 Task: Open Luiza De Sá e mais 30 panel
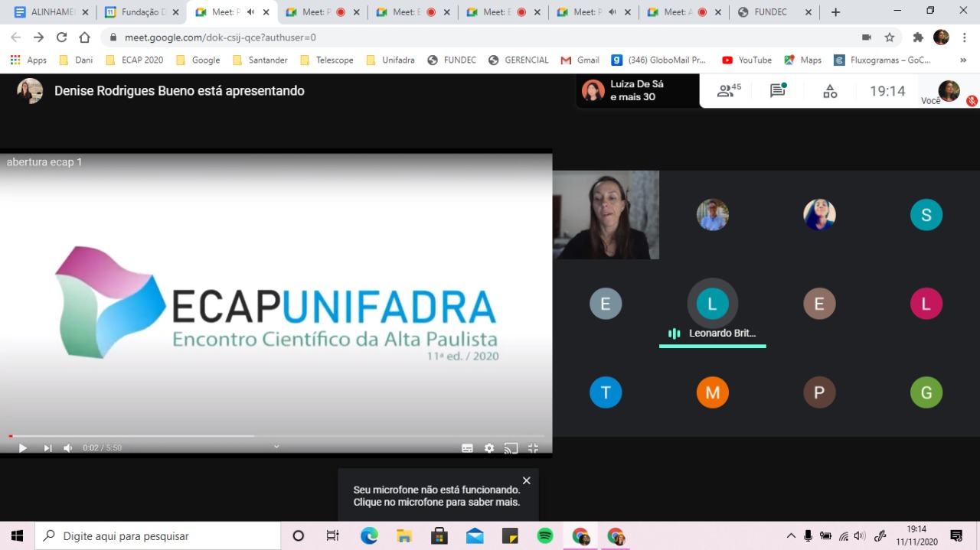coord(638,91)
